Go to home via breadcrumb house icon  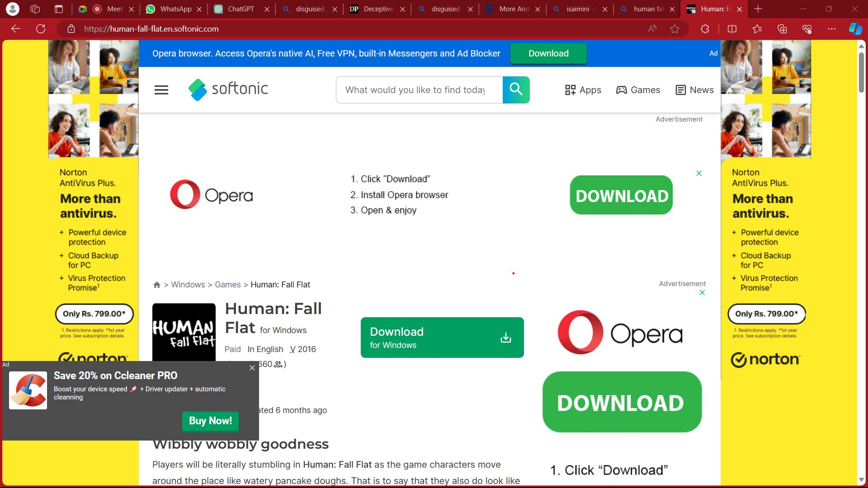156,285
